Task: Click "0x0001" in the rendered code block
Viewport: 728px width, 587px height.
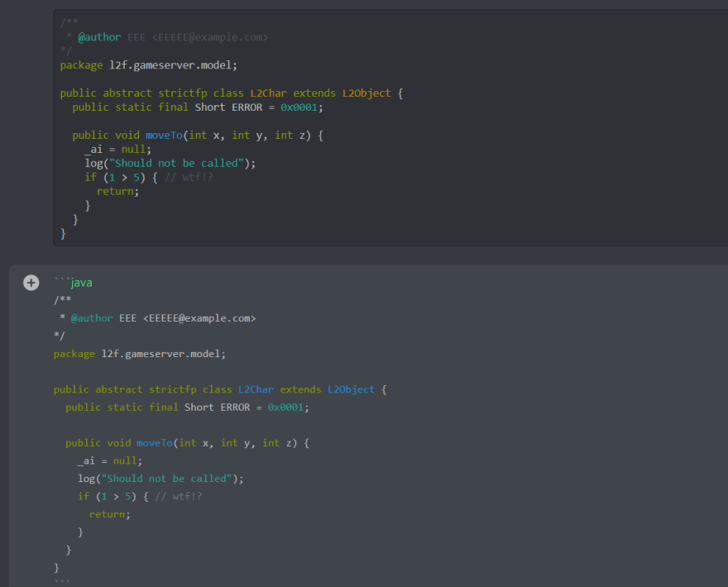Action: [x=299, y=107]
